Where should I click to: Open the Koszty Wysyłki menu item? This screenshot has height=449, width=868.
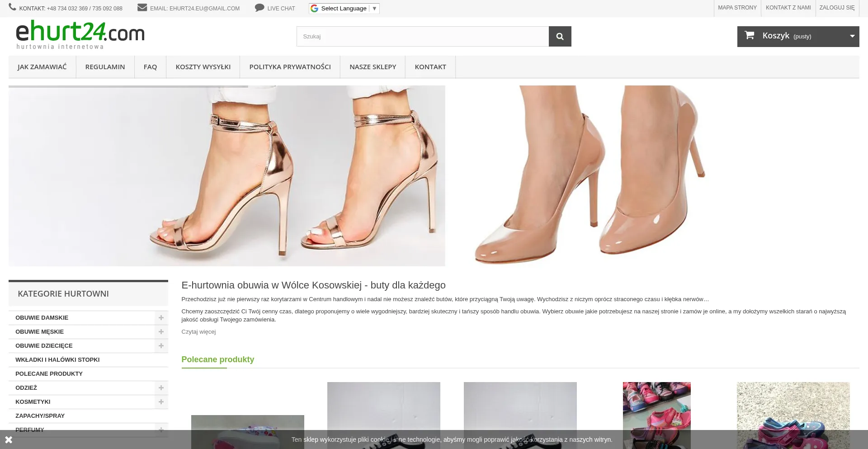pyautogui.click(x=203, y=67)
